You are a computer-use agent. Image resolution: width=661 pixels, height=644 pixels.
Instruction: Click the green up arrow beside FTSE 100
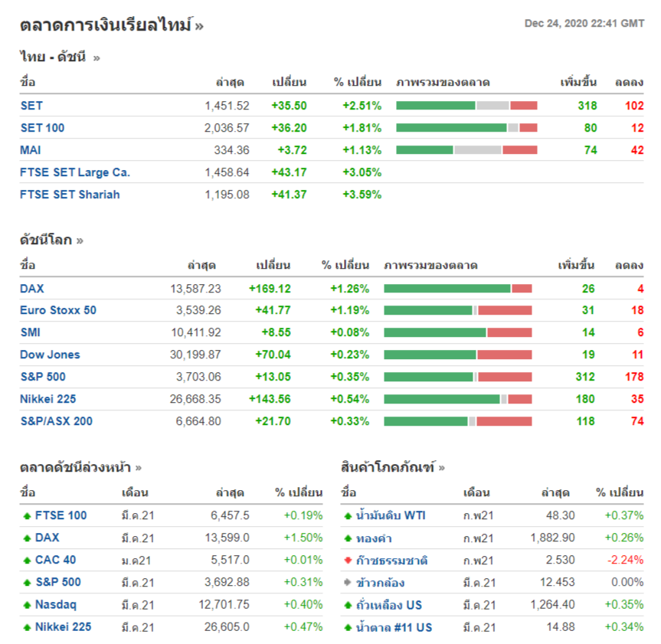point(27,515)
